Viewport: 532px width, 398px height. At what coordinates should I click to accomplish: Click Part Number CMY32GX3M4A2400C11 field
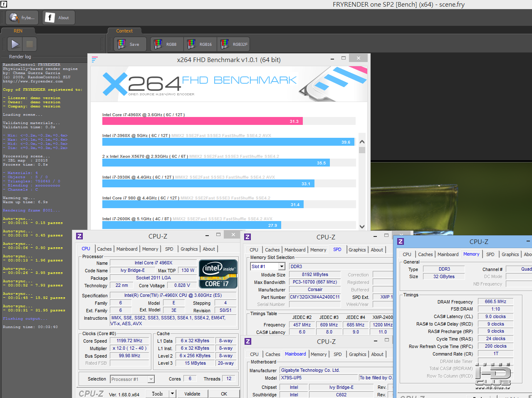point(315,297)
